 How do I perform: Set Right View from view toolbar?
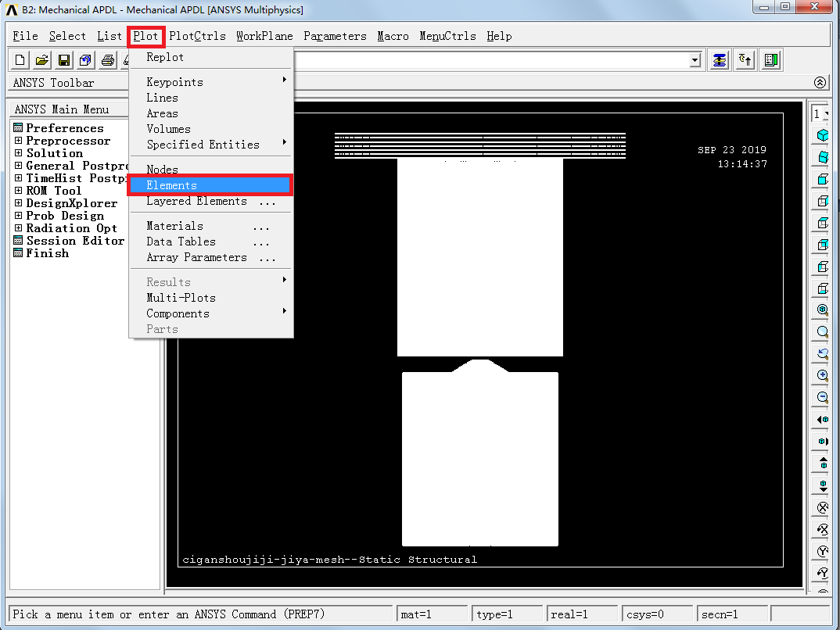tap(822, 201)
